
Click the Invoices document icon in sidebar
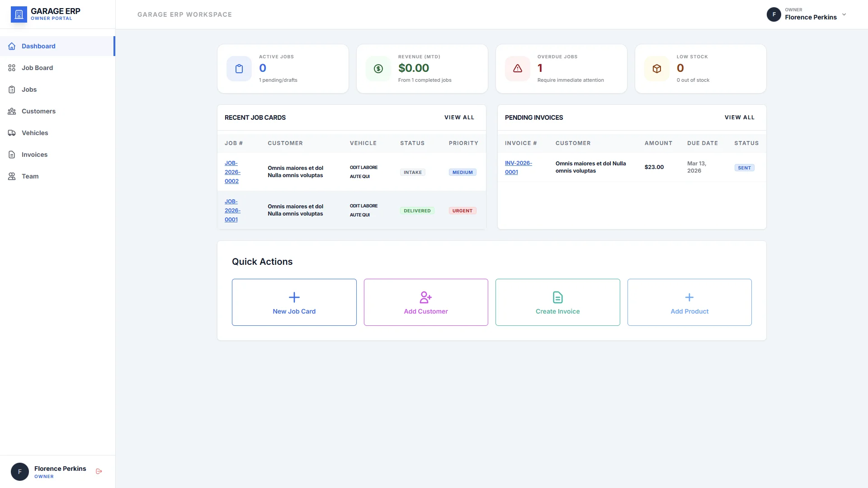12,155
